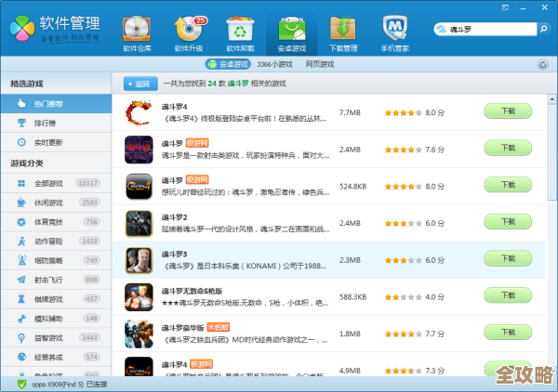
Task: Click the oppo X909 connected status shield
Action: pyautogui.click(x=21, y=385)
